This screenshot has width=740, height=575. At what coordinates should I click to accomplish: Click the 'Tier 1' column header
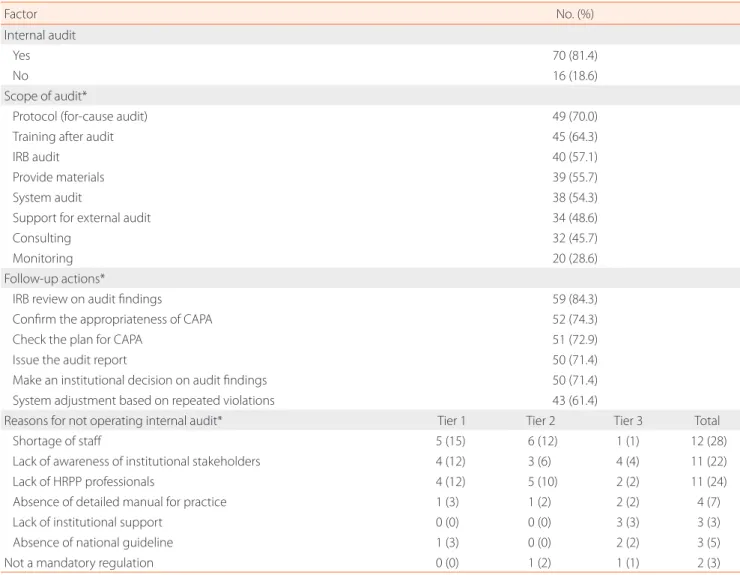click(451, 421)
